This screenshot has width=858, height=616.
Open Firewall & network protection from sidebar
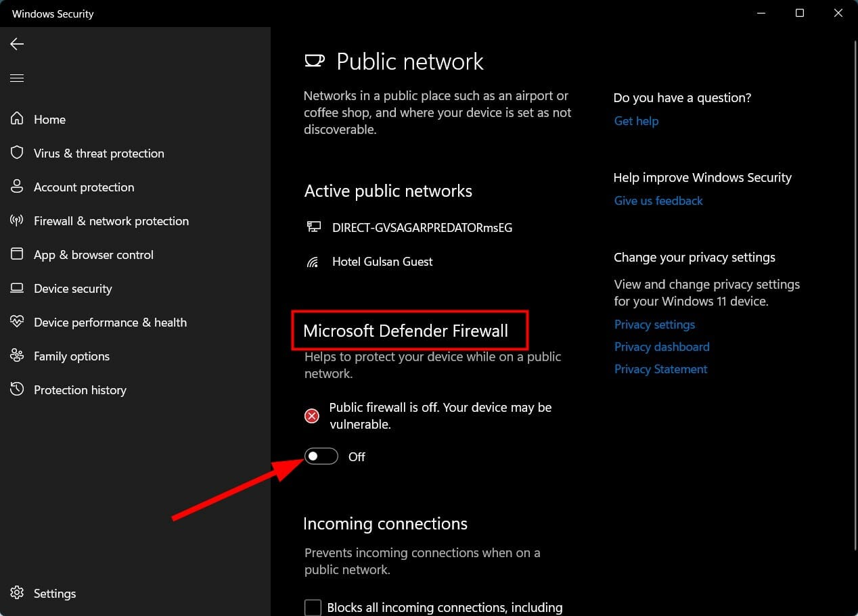pos(17,220)
